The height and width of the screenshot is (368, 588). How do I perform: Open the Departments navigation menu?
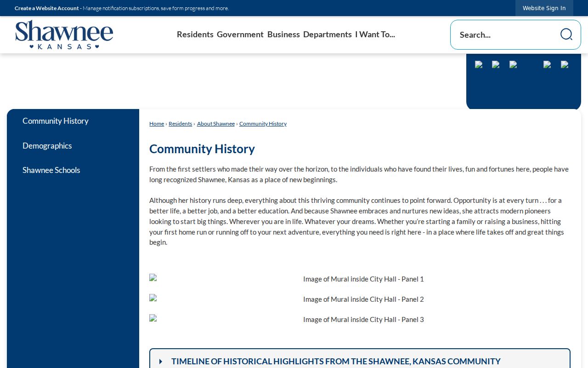[328, 34]
